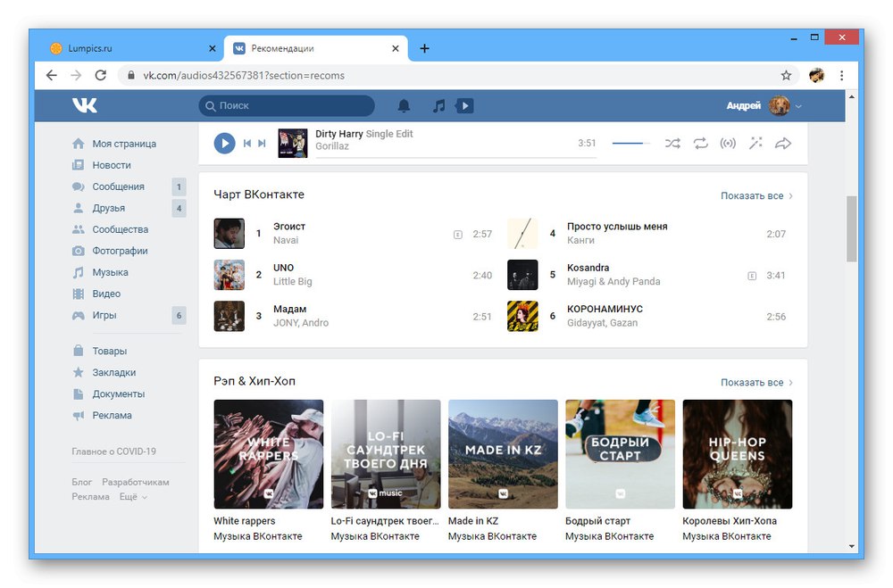Play Мадам by JONY cover

tap(229, 316)
